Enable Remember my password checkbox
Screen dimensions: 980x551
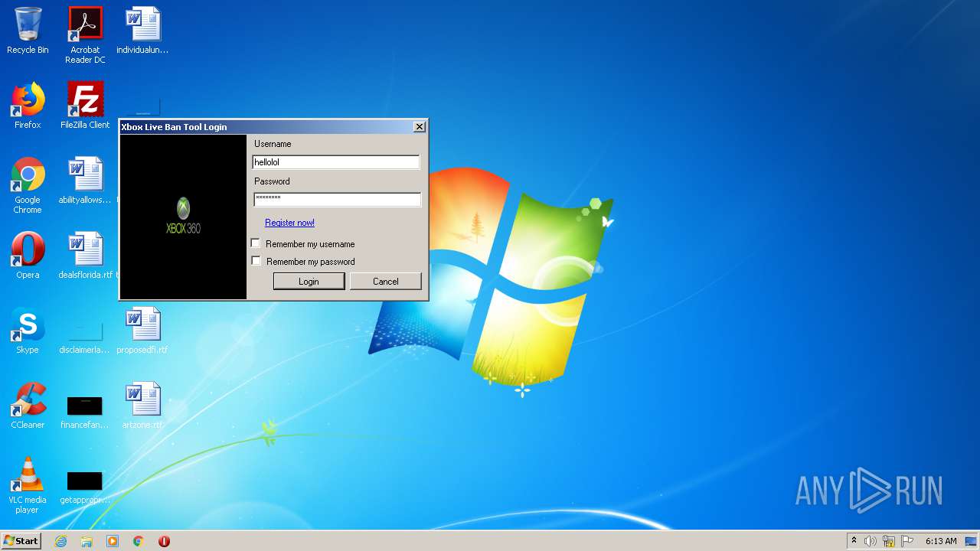pos(256,261)
